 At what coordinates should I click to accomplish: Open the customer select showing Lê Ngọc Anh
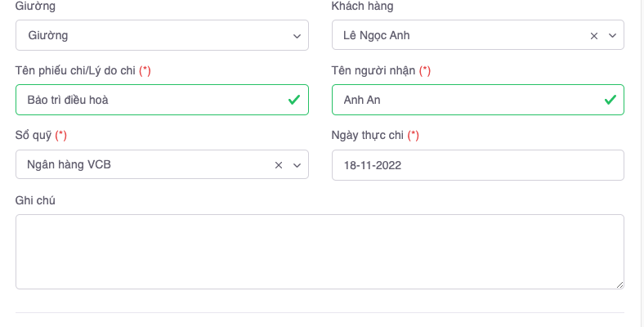pos(458,35)
